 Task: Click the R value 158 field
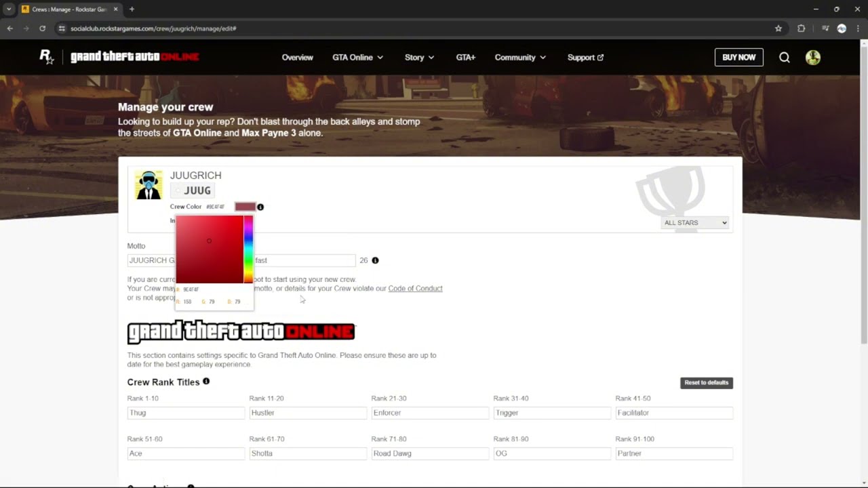point(187,302)
